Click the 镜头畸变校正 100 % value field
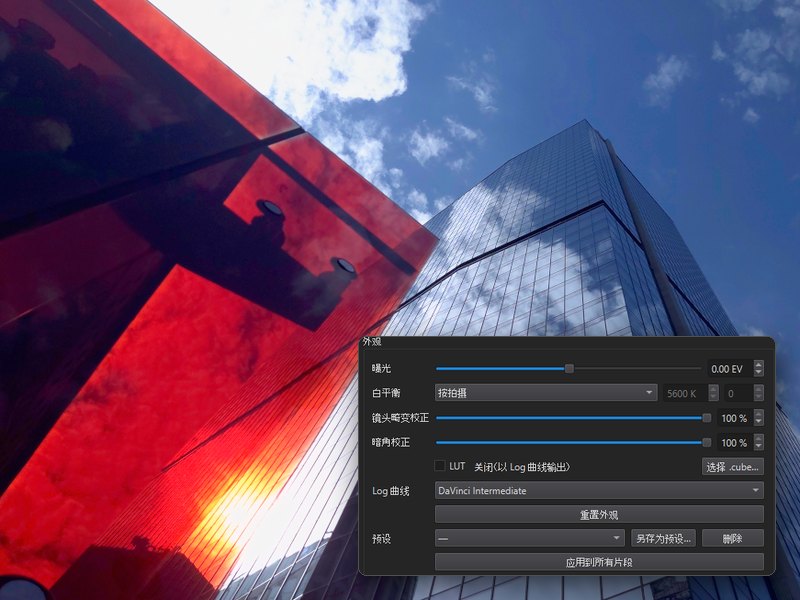 pyautogui.click(x=735, y=418)
